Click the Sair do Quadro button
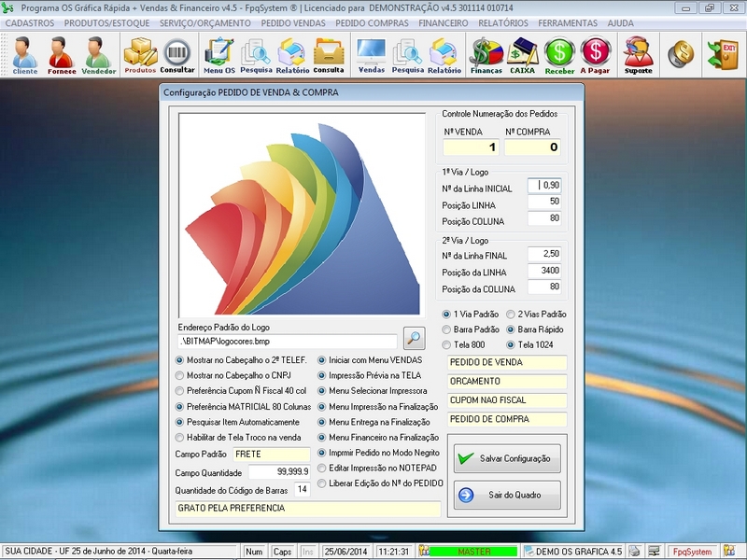Image resolution: width=747 pixels, height=560 pixels. click(507, 495)
